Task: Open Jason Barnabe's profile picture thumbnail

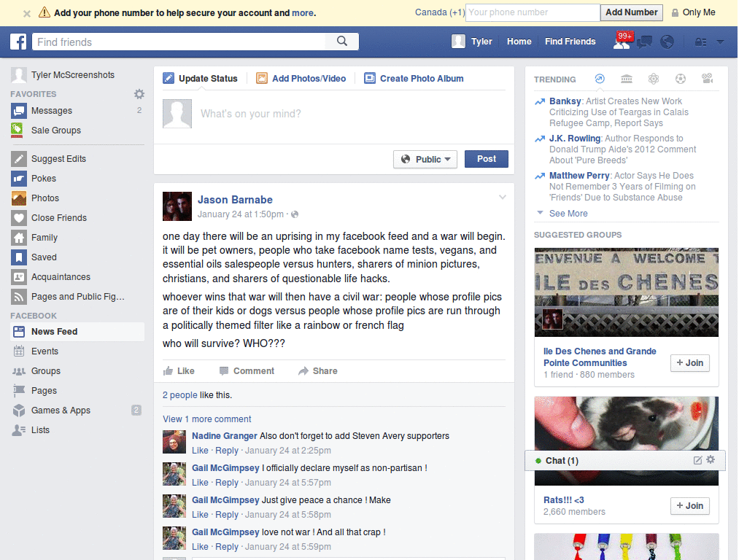Action: tap(177, 206)
